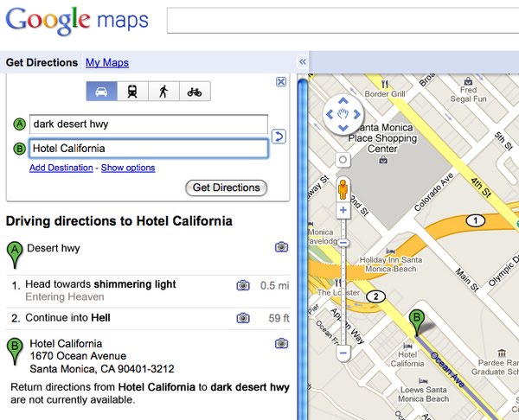The image size is (519, 420).
Task: Click the Fred Segal Fun shop on map
Action: (x=468, y=94)
